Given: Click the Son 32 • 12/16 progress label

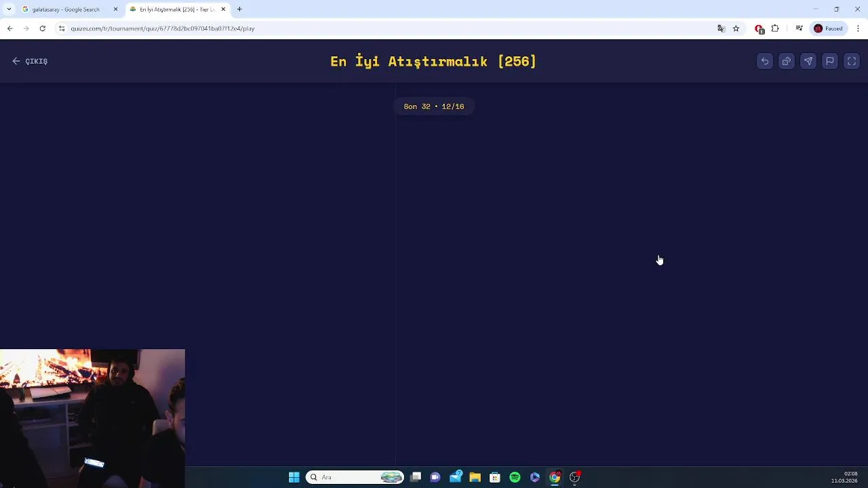Looking at the screenshot, I should [x=434, y=106].
